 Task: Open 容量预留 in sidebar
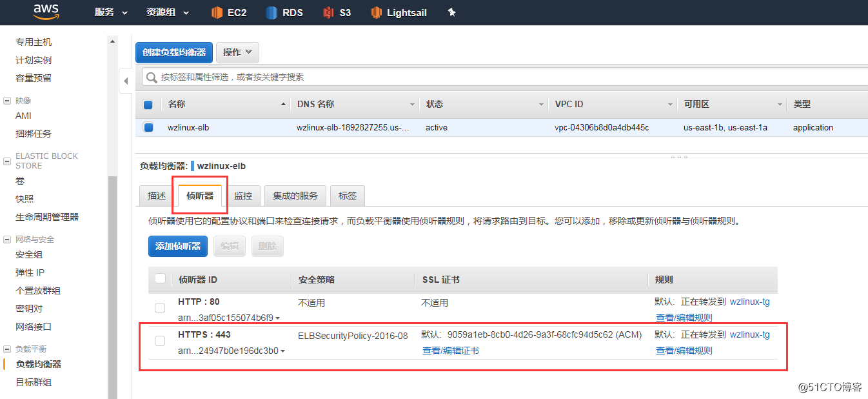coord(34,78)
